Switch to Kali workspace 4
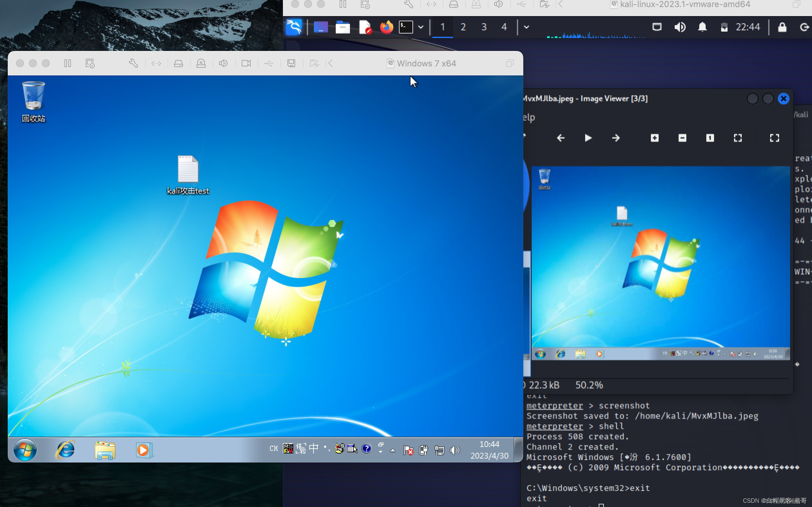 [x=504, y=27]
